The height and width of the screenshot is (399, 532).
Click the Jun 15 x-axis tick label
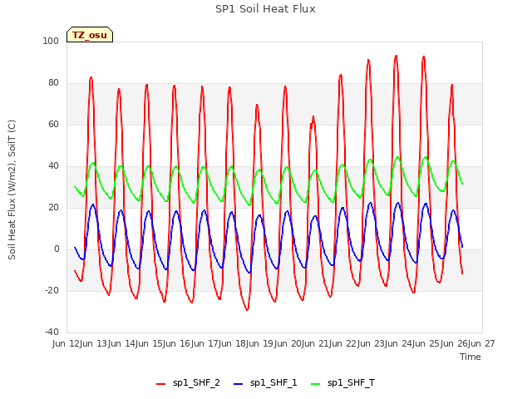pos(150,343)
